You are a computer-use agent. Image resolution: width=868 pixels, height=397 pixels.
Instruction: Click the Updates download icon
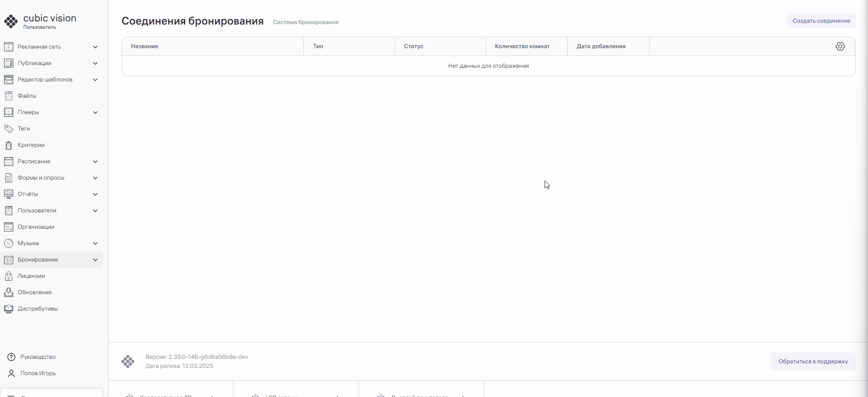9,292
